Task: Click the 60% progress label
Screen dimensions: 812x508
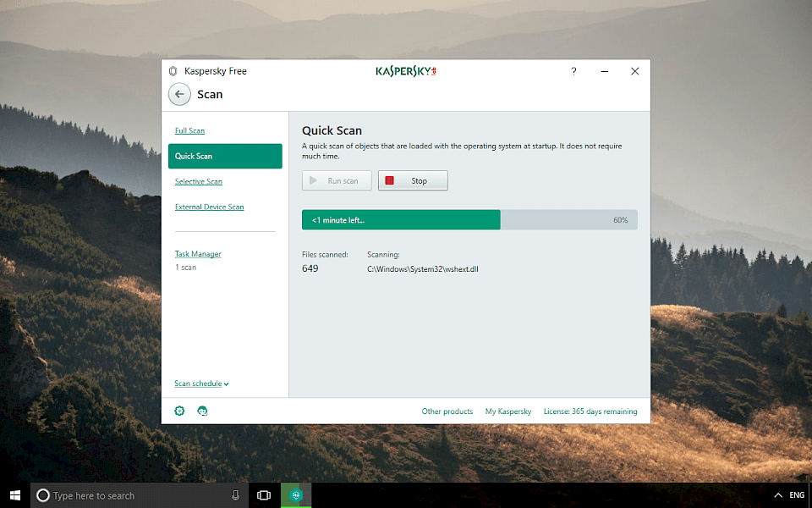Action: [620, 220]
